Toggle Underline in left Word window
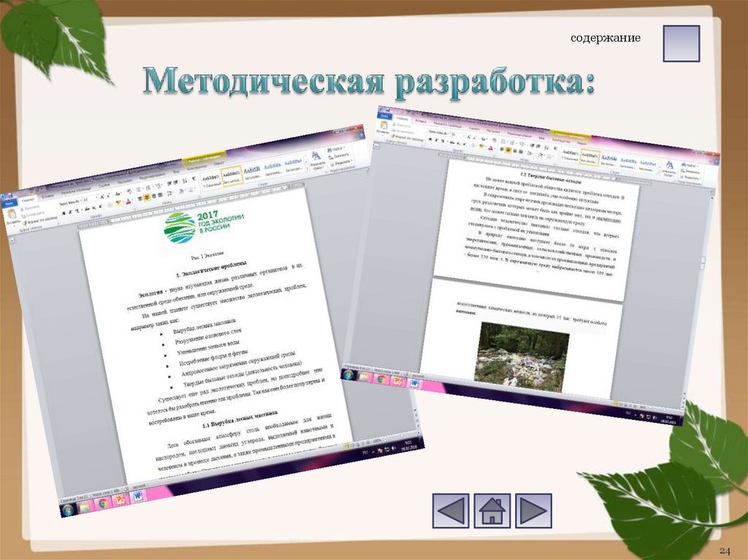 pos(77,211)
